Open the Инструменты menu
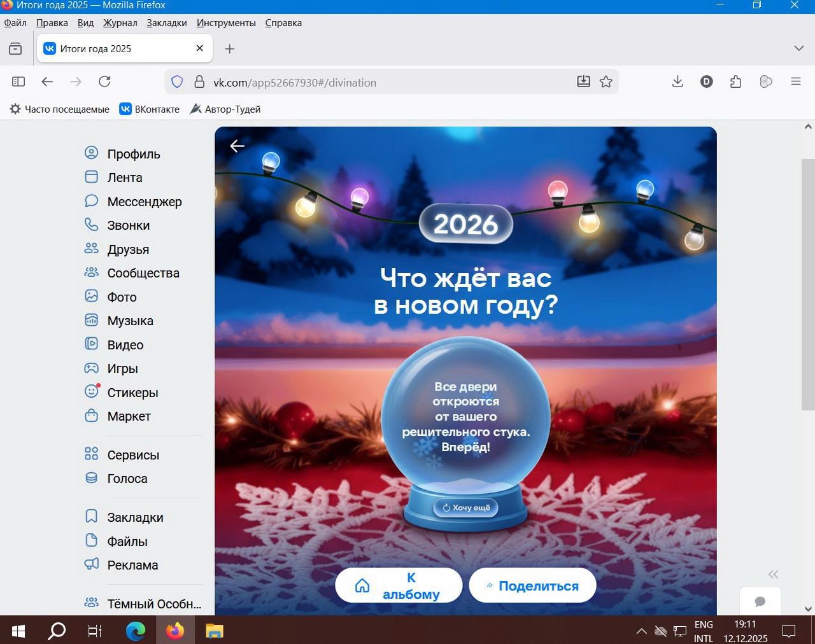This screenshot has width=815, height=644. [x=226, y=23]
